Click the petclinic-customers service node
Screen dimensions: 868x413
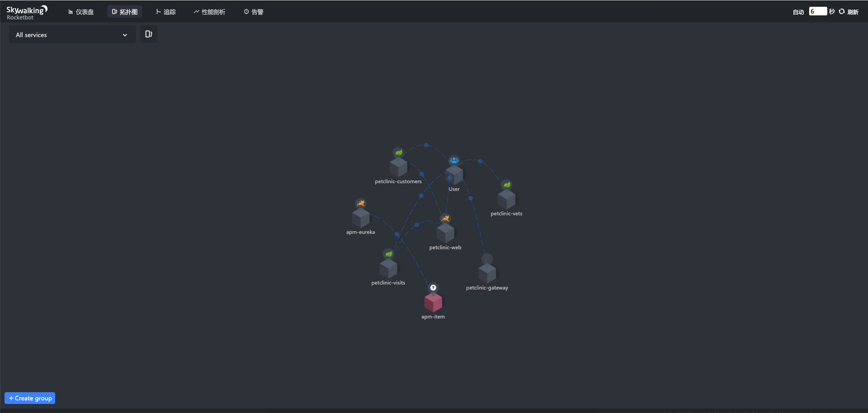click(398, 167)
